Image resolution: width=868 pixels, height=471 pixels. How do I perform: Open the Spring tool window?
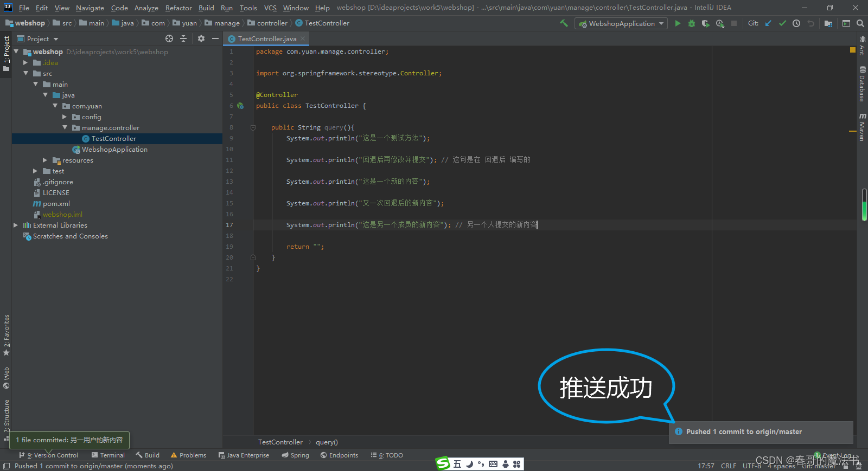pyautogui.click(x=295, y=455)
